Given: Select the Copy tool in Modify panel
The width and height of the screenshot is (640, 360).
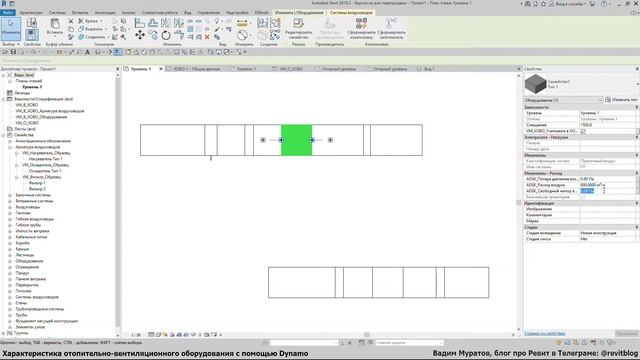Looking at the screenshot, I should click(153, 35).
